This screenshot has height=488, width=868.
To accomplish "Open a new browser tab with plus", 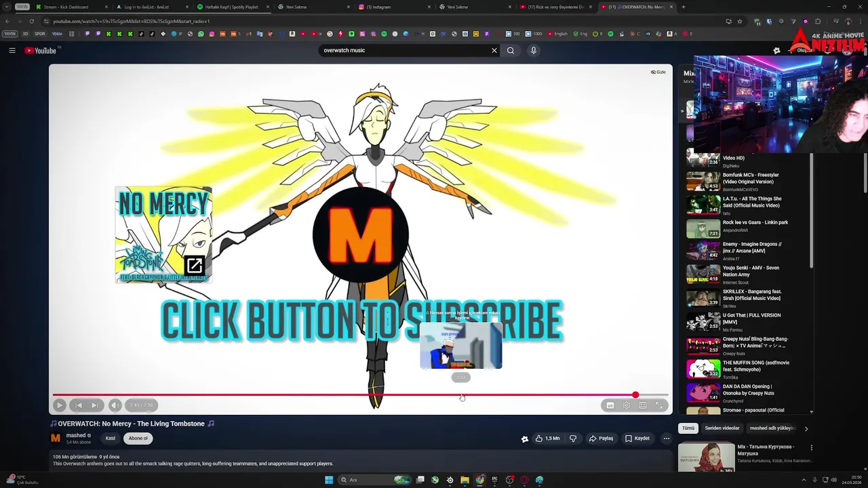I will click(x=683, y=7).
